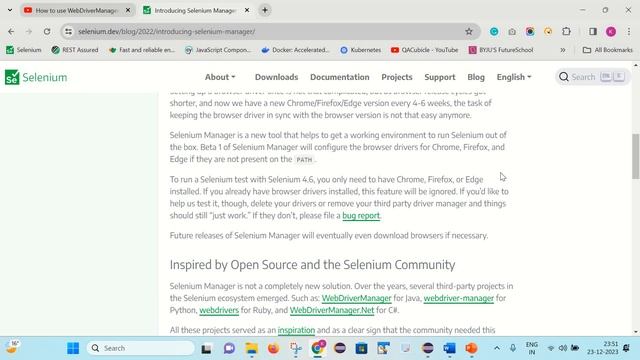Open the Downloads nav item
The width and height of the screenshot is (640, 360).
[x=276, y=77]
